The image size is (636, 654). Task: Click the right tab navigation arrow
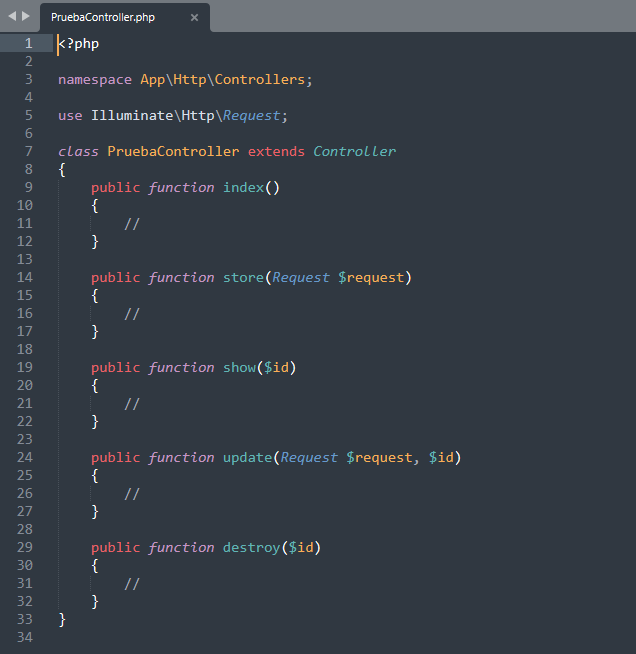coord(26,16)
